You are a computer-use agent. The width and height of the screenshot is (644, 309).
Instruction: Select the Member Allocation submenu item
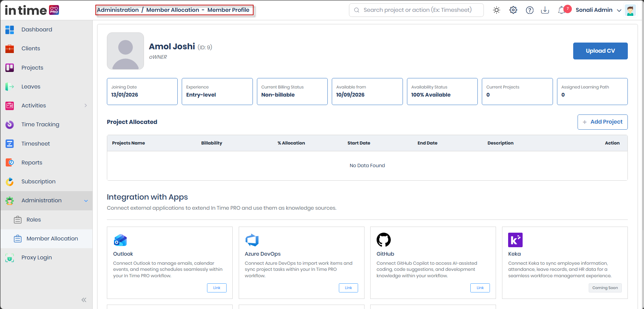tap(47, 238)
